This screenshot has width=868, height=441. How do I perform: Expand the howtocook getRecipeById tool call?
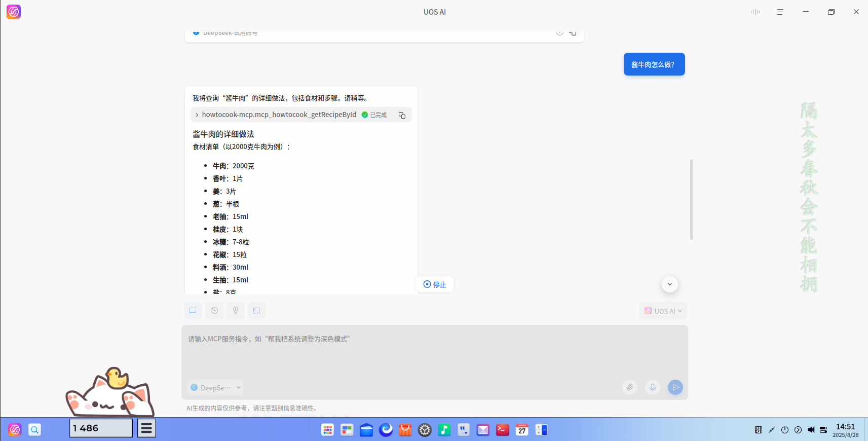coord(197,115)
